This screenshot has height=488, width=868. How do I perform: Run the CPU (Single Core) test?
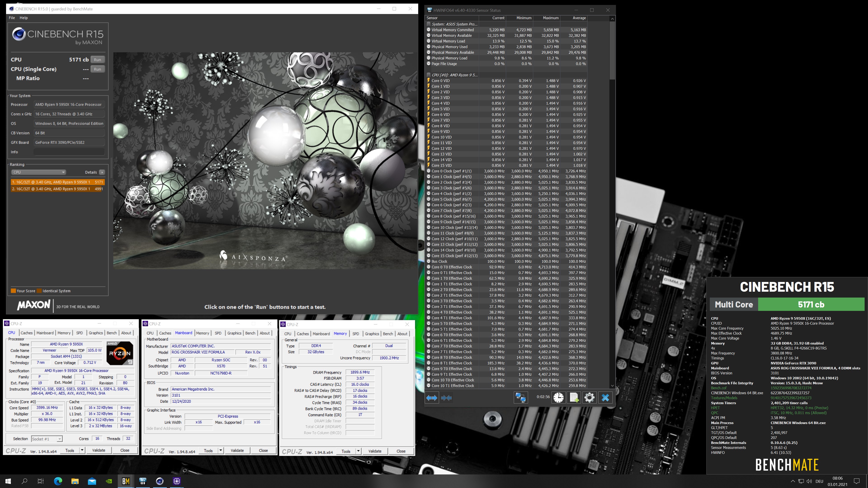tap(97, 69)
